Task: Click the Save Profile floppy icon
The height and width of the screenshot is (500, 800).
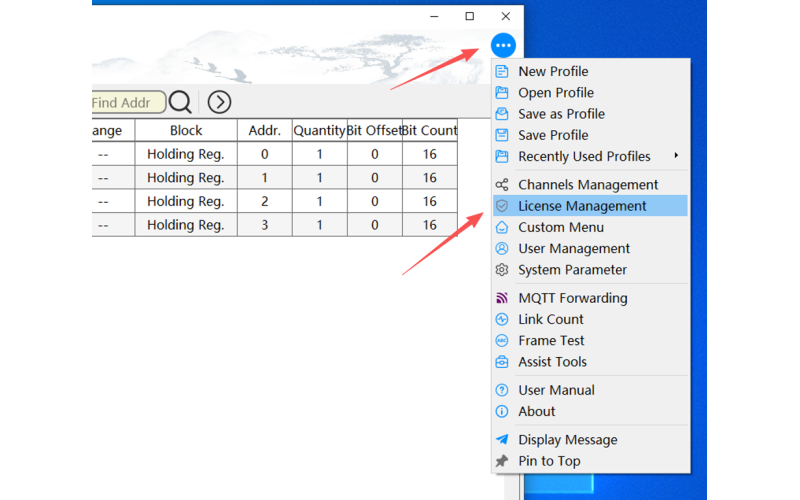Action: (502, 135)
